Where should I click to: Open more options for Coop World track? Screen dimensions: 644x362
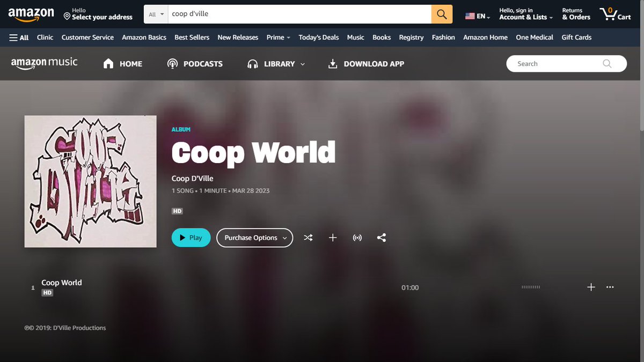tap(610, 287)
